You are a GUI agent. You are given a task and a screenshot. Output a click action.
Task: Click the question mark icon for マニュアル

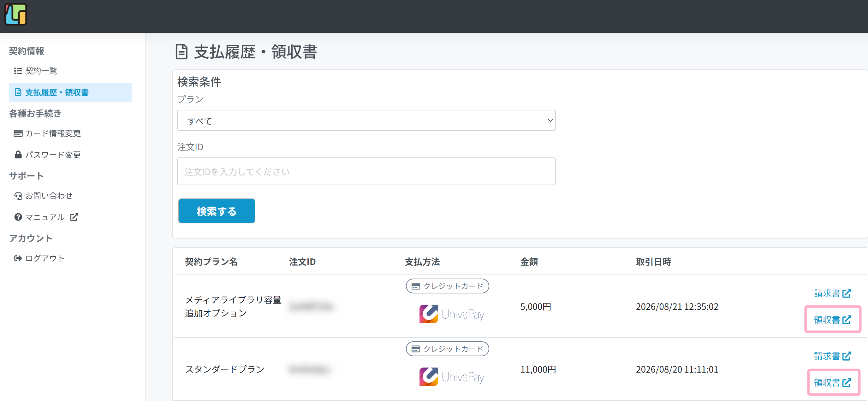coord(18,217)
